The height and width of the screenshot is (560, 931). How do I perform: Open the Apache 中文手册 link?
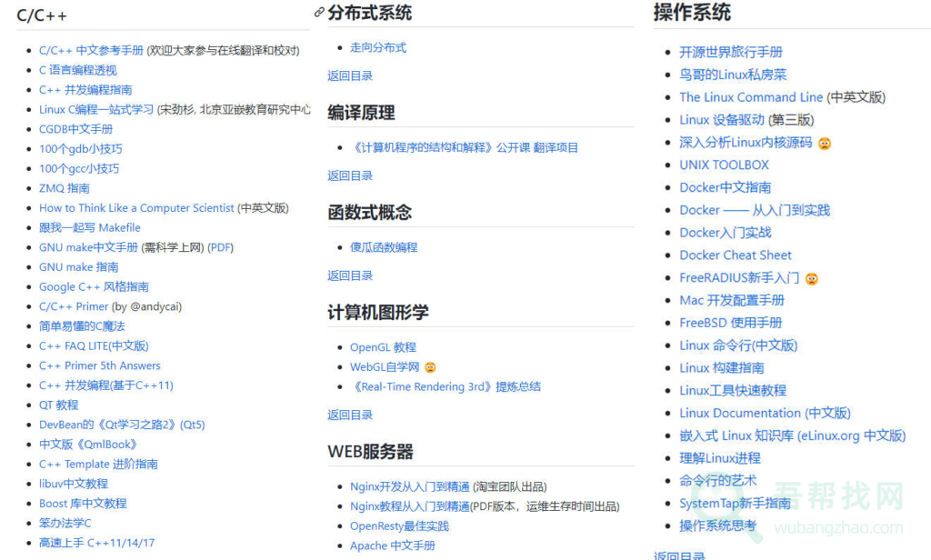pyautogui.click(x=393, y=545)
